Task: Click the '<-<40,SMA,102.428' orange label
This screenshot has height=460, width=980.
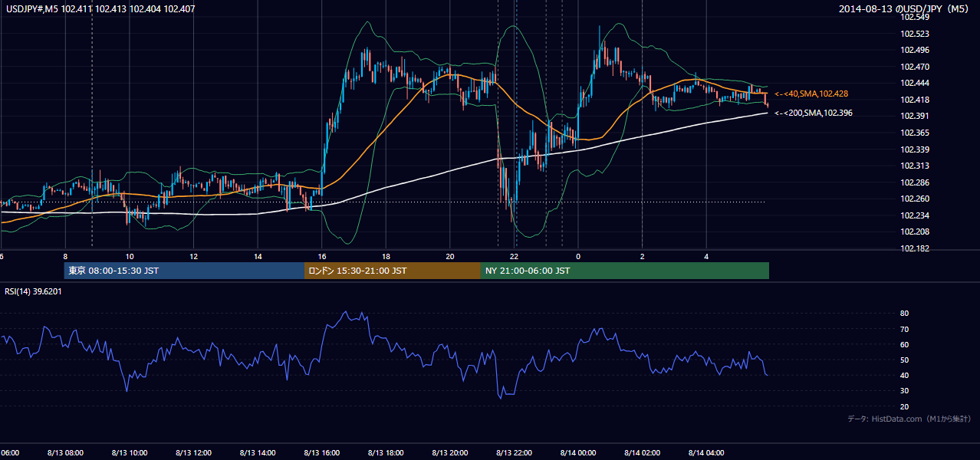Action: (x=811, y=94)
